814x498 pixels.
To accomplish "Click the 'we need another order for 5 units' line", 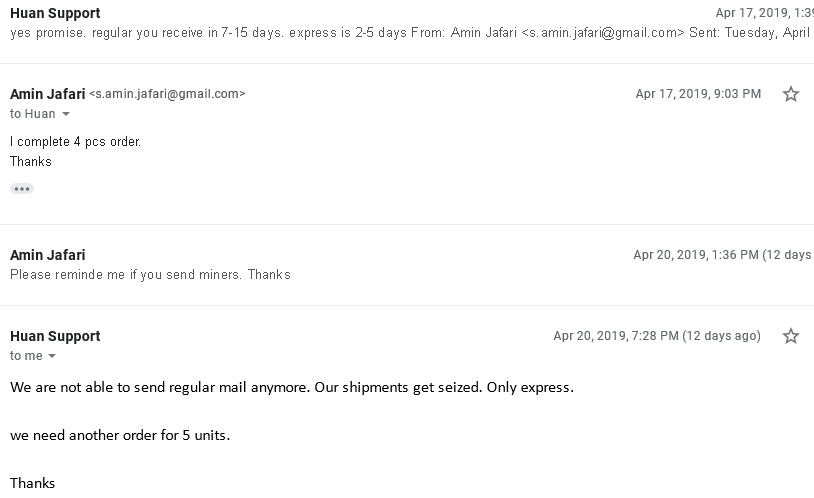I will click(x=120, y=435).
